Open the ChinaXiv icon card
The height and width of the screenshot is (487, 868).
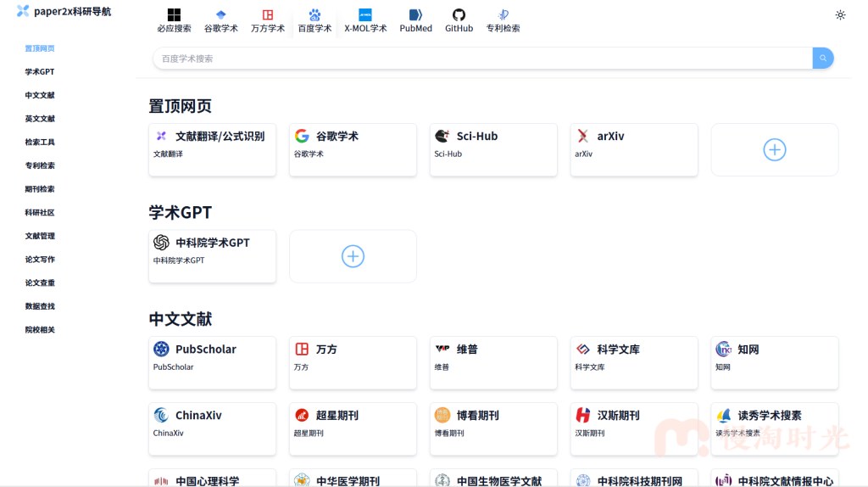[x=161, y=415]
